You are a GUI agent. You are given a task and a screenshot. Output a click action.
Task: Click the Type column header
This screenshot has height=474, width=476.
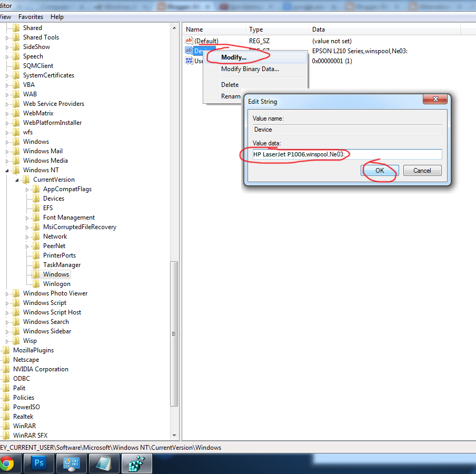(x=277, y=29)
